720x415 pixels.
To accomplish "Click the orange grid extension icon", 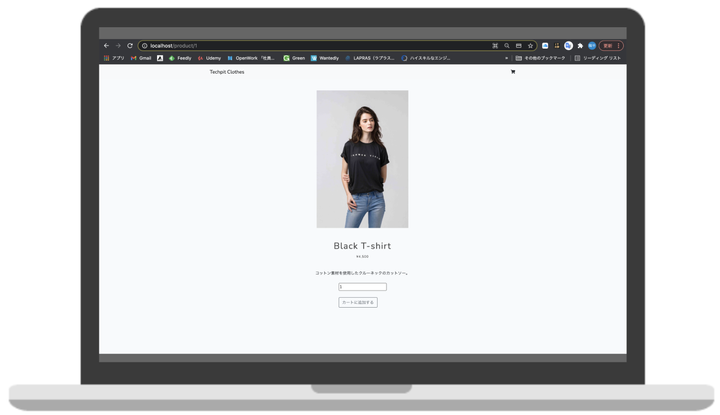I will point(557,46).
